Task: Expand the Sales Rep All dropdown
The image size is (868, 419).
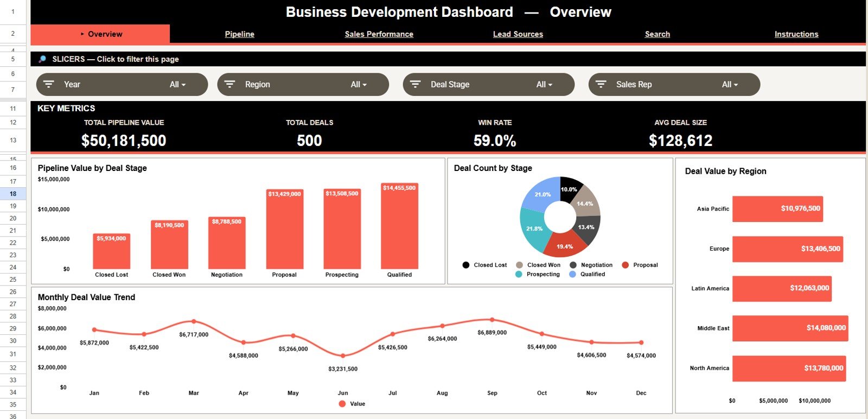Action: pos(730,85)
